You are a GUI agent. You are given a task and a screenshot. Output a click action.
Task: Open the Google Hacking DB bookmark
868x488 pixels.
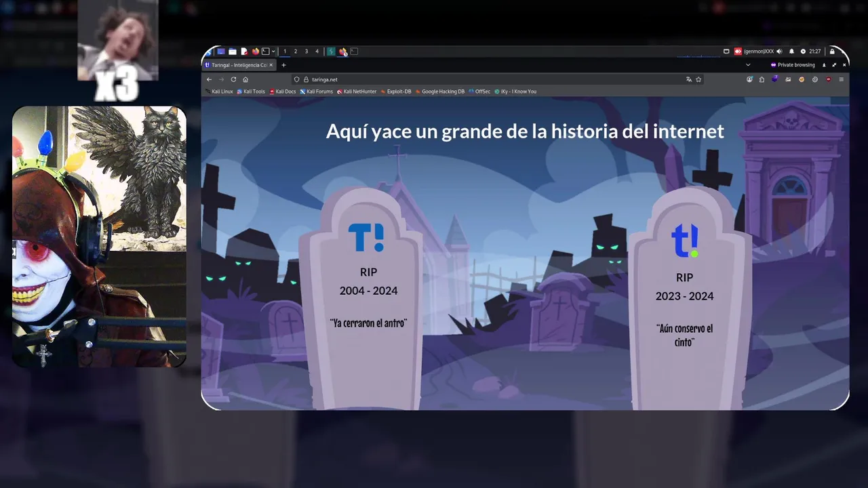[x=440, y=91]
